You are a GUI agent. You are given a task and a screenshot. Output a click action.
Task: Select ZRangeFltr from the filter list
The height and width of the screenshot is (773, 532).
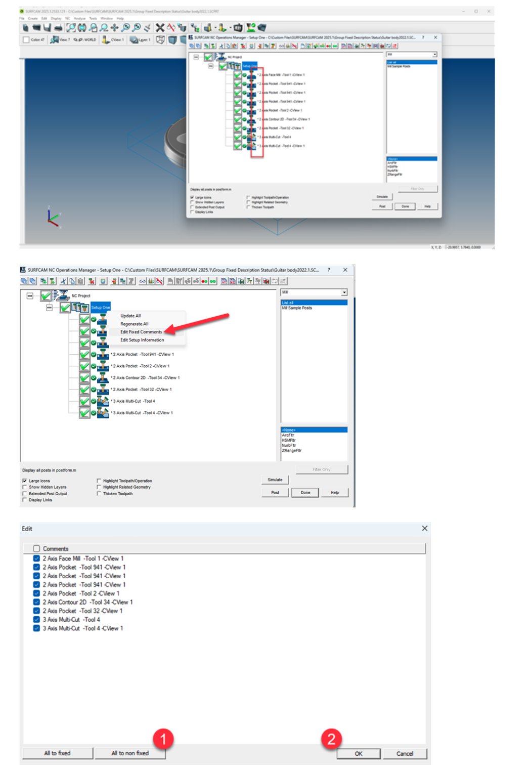(x=292, y=450)
